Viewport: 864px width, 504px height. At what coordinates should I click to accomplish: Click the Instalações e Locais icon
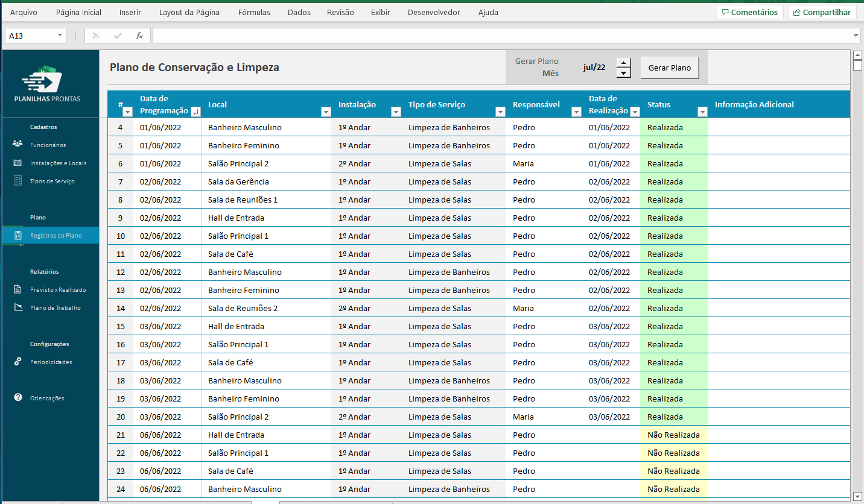point(17,163)
